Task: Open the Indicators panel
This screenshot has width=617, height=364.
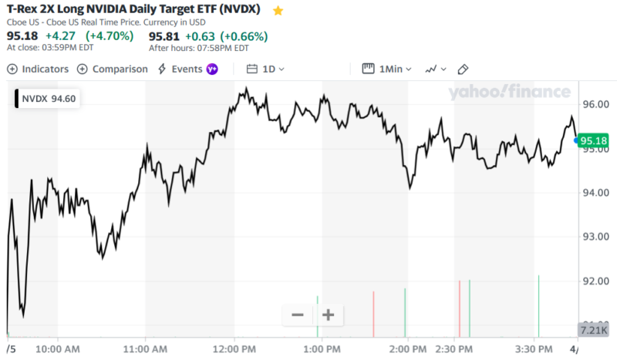Action: coord(38,69)
